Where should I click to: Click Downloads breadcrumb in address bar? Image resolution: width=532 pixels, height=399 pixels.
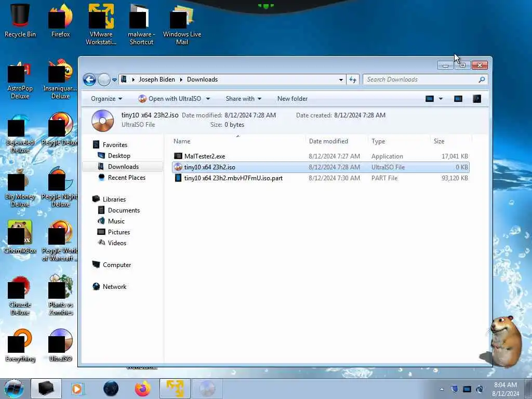tap(202, 79)
